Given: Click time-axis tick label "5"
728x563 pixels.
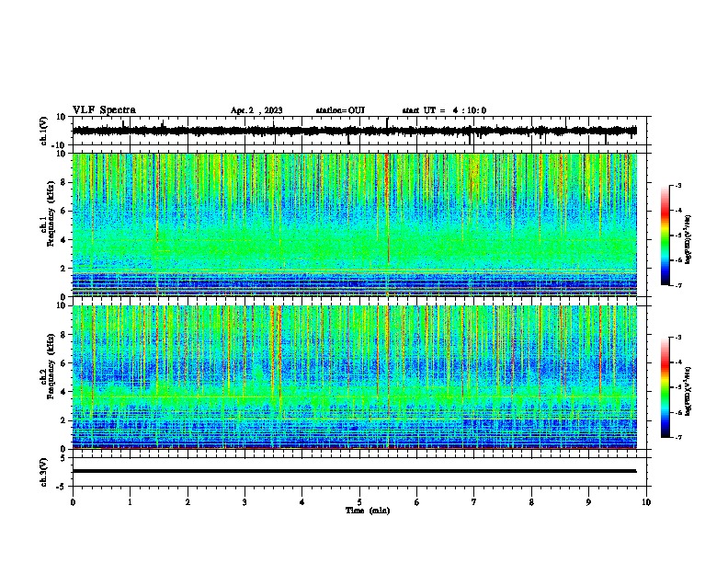Looking at the screenshot, I should point(359,502).
